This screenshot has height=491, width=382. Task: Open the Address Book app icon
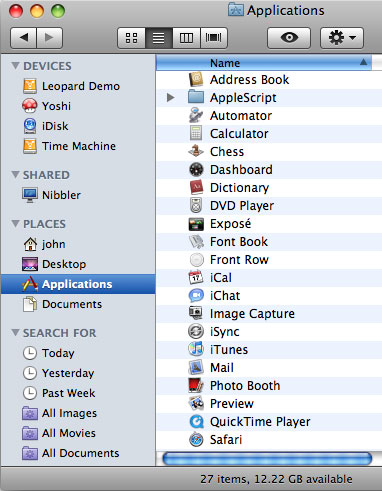coord(196,80)
